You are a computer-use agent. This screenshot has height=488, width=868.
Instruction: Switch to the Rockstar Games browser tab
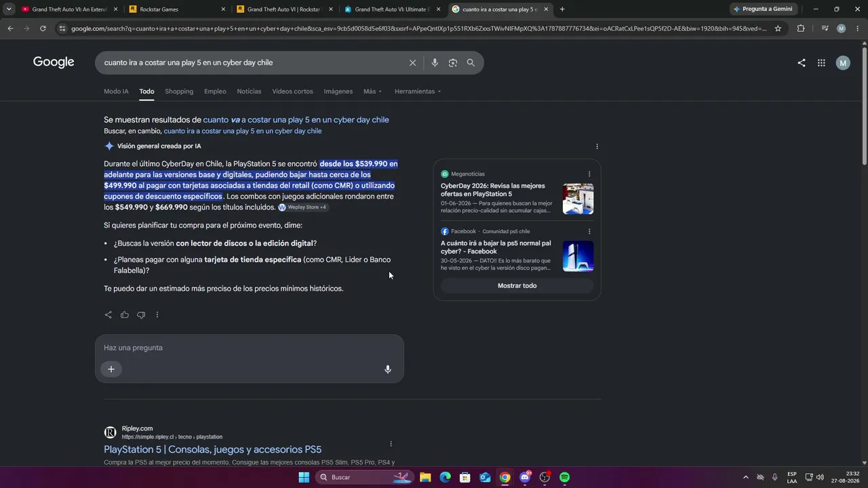click(176, 9)
